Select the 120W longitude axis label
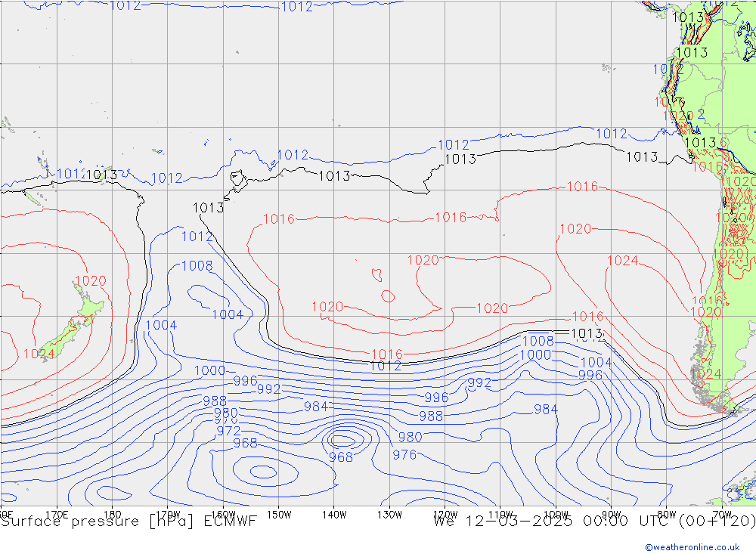The height and width of the screenshot is (554, 756). click(445, 515)
